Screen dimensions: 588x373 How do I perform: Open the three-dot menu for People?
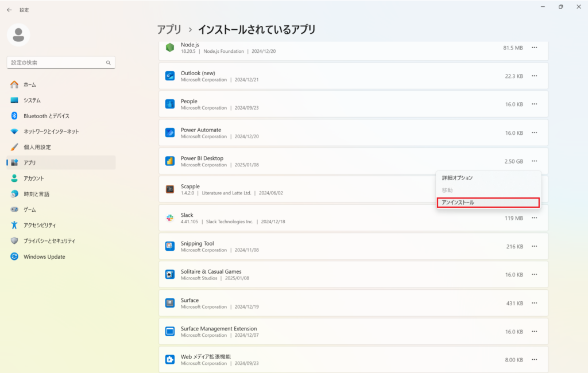535,104
